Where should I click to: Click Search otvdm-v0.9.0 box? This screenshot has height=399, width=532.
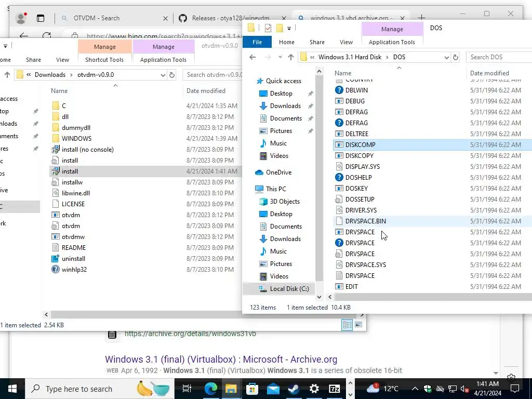pyautogui.click(x=213, y=75)
